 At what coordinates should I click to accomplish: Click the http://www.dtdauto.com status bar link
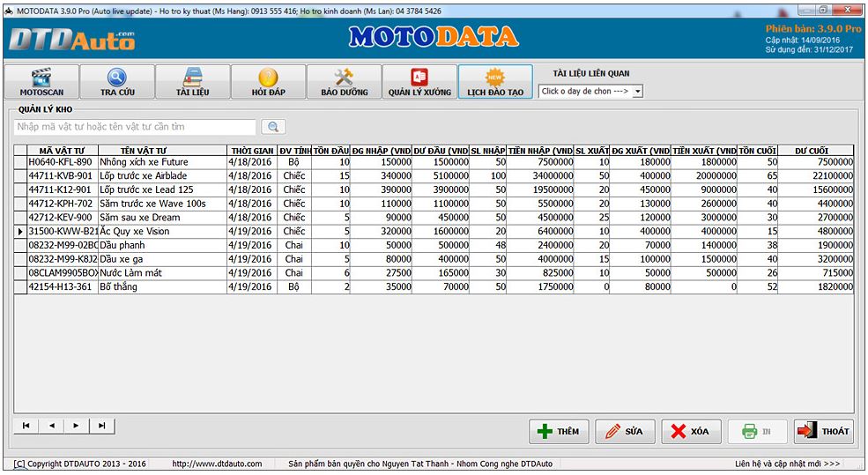(x=217, y=464)
